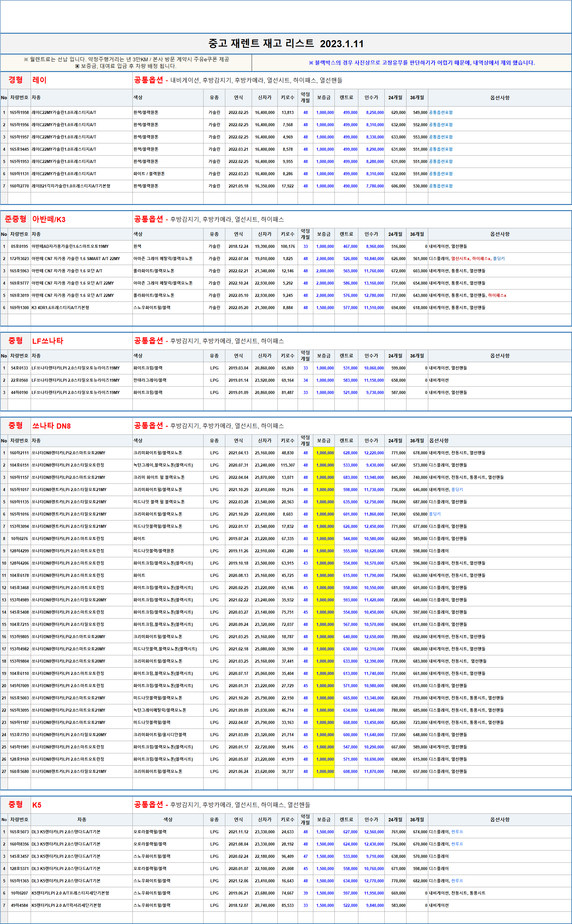Select 공통옵션 text ending 하이패스, 열선핸들 in K5 section
The image size is (572, 924).
click(x=222, y=805)
